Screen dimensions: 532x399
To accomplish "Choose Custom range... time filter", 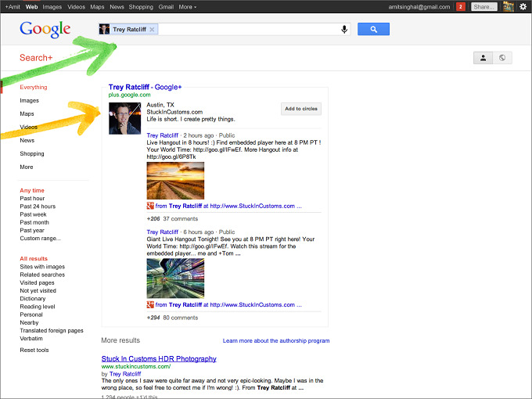I will [40, 238].
